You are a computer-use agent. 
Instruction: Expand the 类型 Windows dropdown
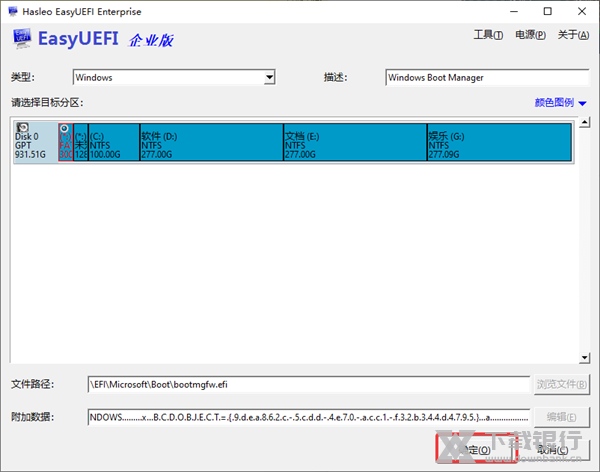point(270,77)
